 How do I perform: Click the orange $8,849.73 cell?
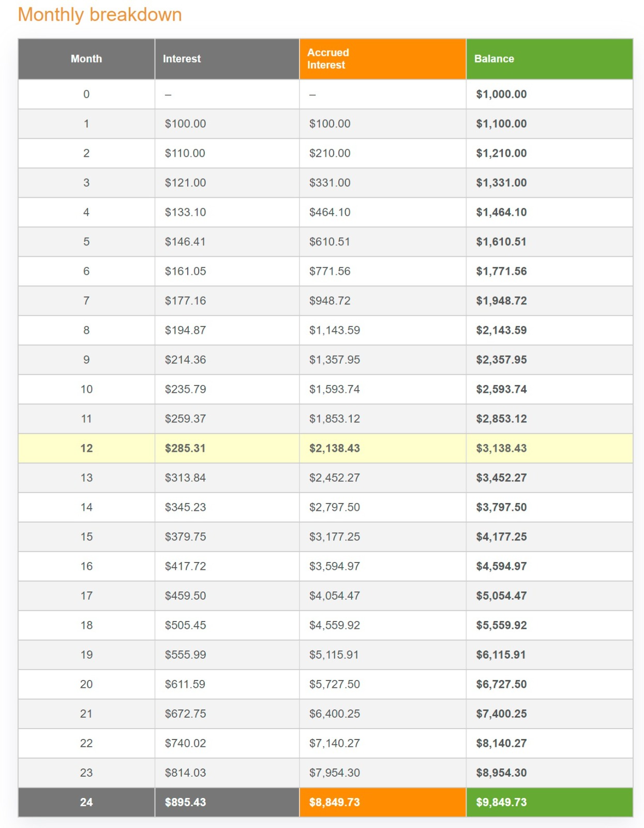pyautogui.click(x=334, y=802)
